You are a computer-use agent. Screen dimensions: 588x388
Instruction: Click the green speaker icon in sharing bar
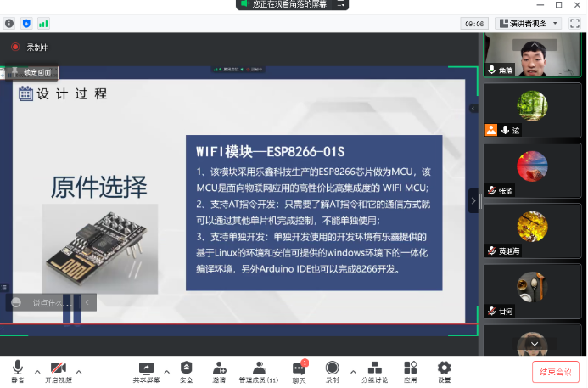[x=244, y=3]
